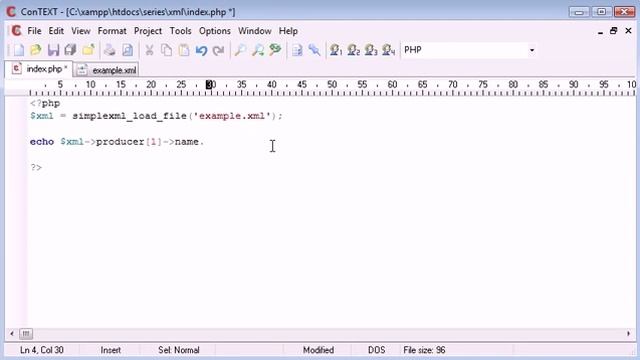Create a new file with the toolbar icon

[19, 50]
